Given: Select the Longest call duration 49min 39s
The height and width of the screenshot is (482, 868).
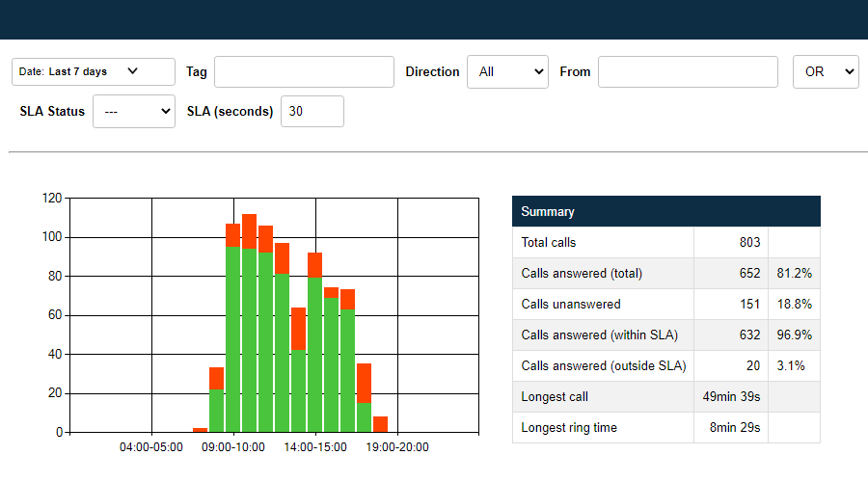Looking at the screenshot, I should (x=730, y=396).
